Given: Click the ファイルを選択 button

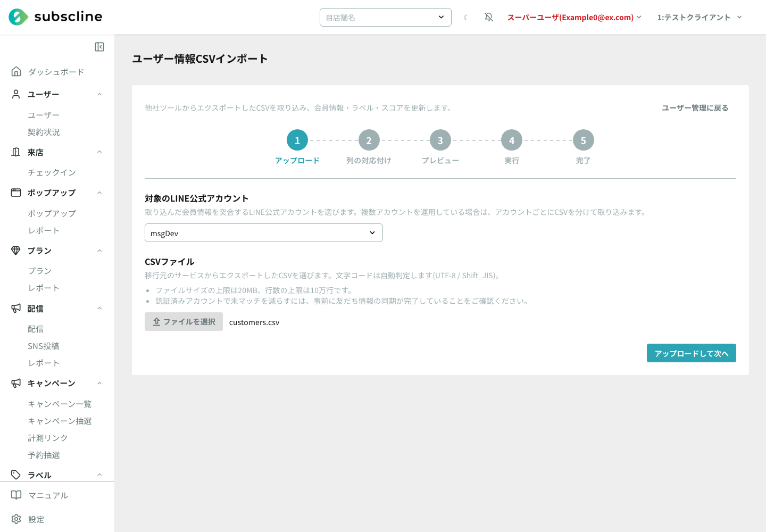Looking at the screenshot, I should (184, 322).
